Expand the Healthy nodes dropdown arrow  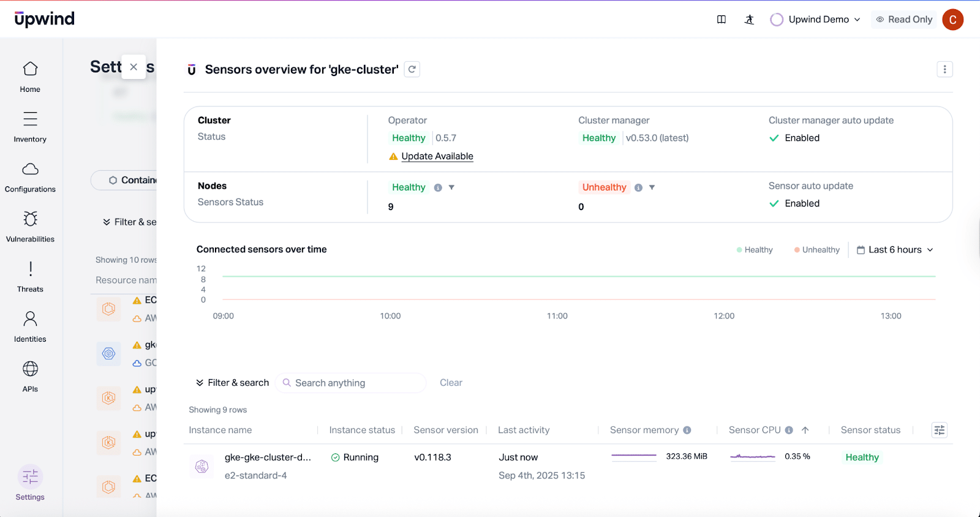tap(451, 187)
